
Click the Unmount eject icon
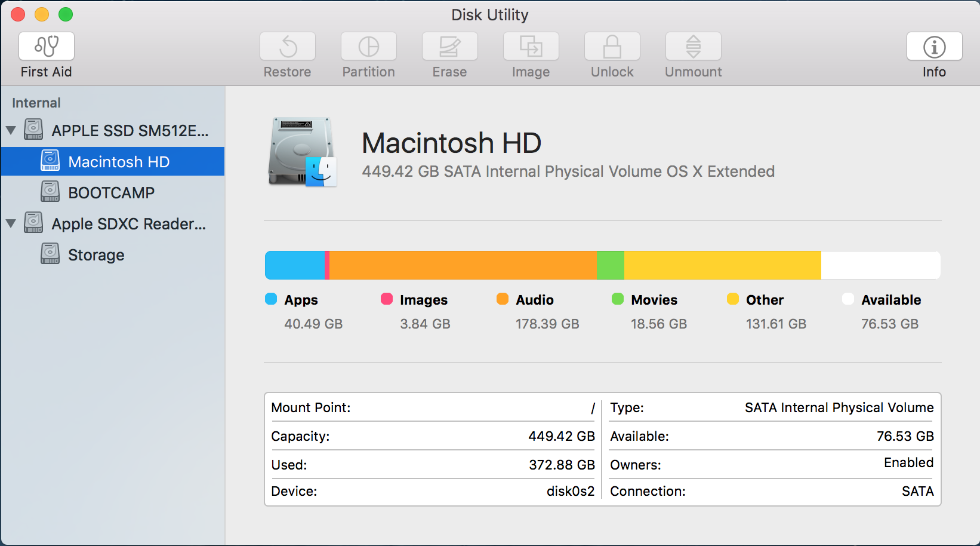tap(694, 46)
